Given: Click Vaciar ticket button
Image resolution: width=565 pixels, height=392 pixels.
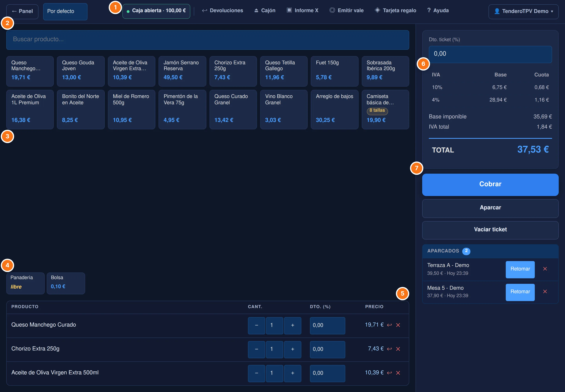Looking at the screenshot, I should [490, 230].
